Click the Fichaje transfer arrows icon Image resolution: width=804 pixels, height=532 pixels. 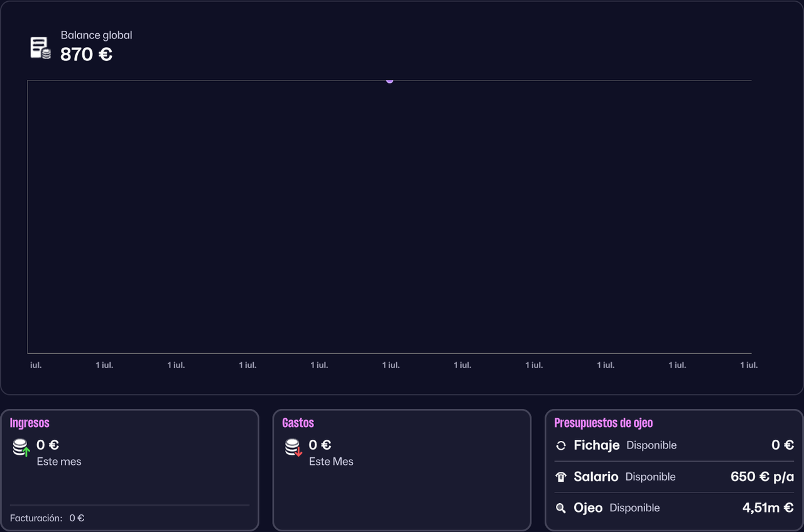pos(561,446)
